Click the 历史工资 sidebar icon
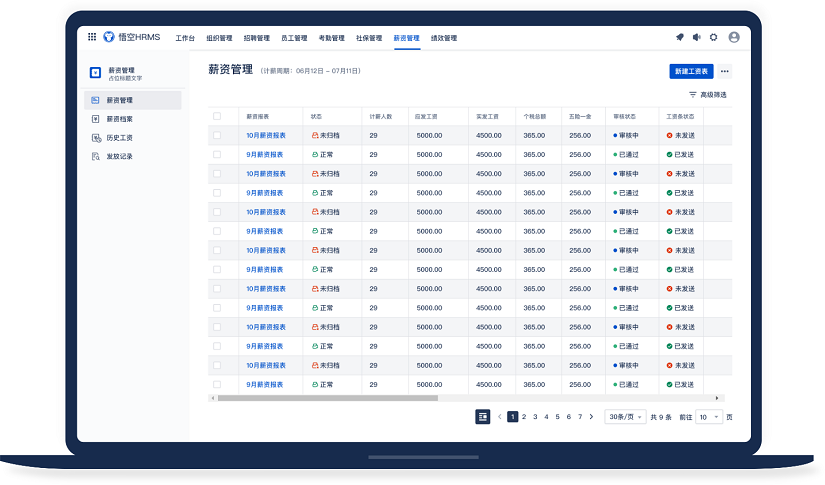825x485 pixels. pyautogui.click(x=95, y=138)
